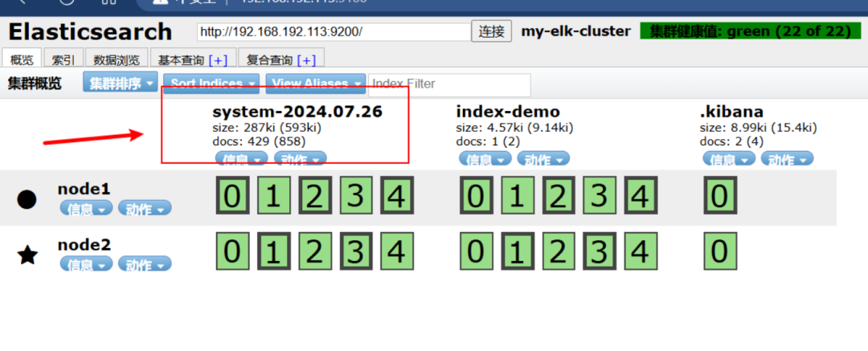Click 'docs: 429 (858)' text

(259, 141)
